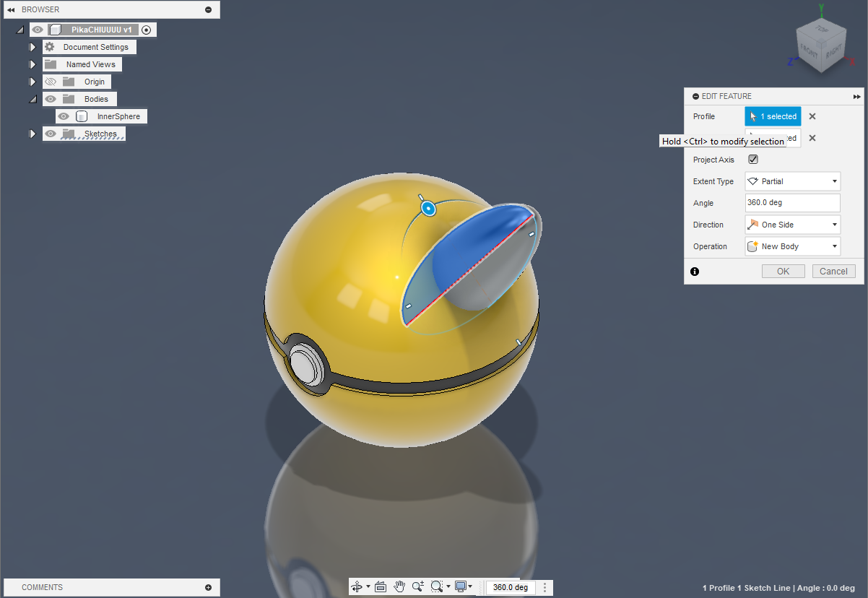868x598 pixels.
Task: Collapse the PikaCHIUUUU v1 root node
Action: (19, 30)
